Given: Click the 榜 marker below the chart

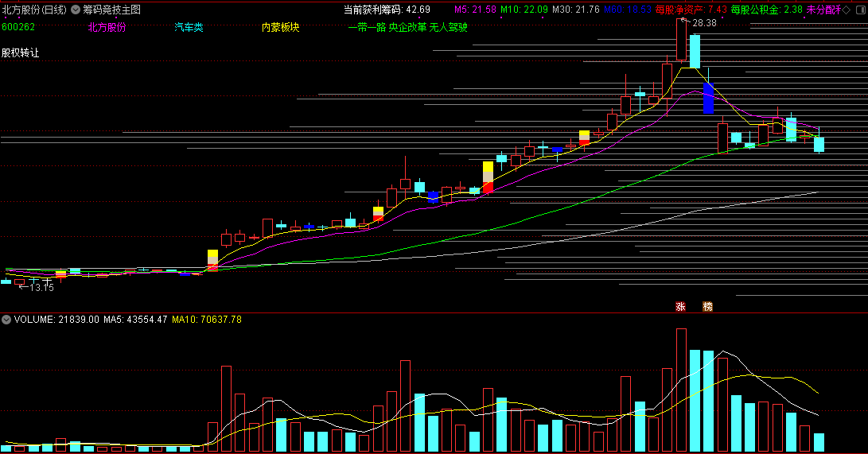Looking at the screenshot, I should click(x=707, y=306).
